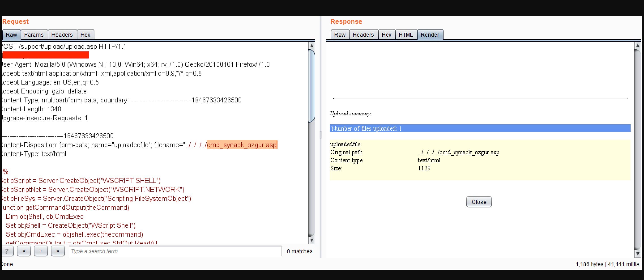The height and width of the screenshot is (280, 644).
Task: Click the Request panel scrollbar up arrow
Action: click(311, 46)
